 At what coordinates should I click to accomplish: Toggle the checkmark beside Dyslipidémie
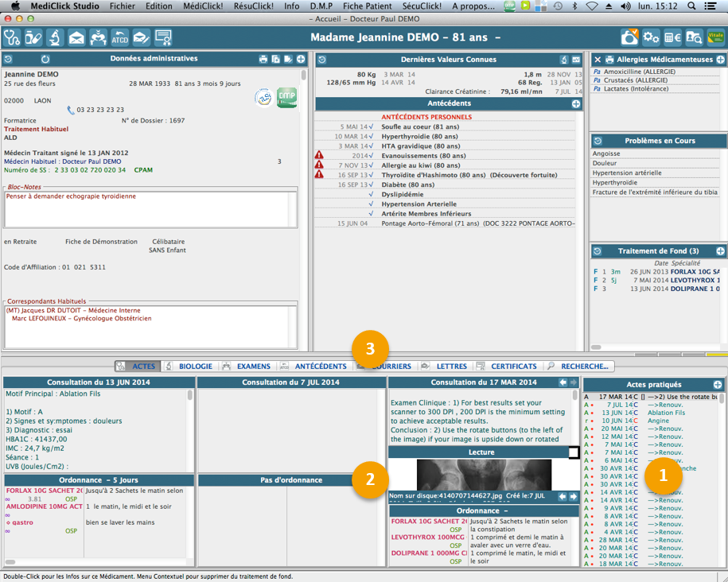372,195
